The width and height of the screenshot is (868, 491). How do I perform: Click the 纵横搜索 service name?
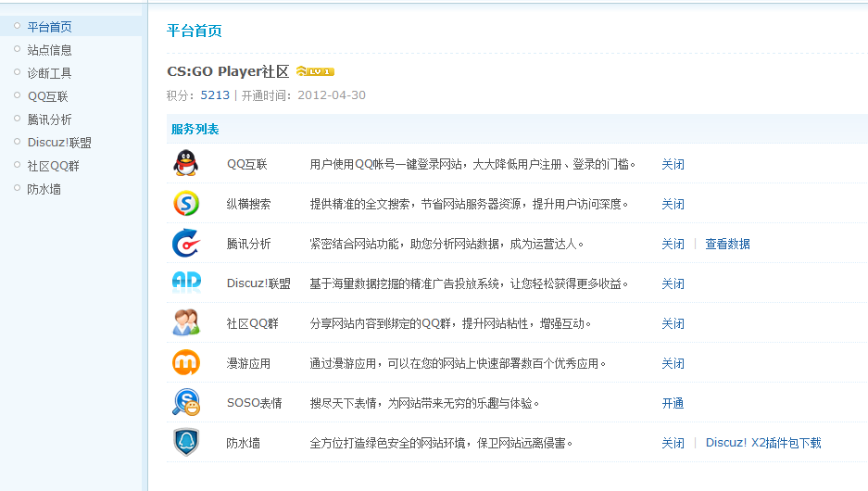[248, 204]
